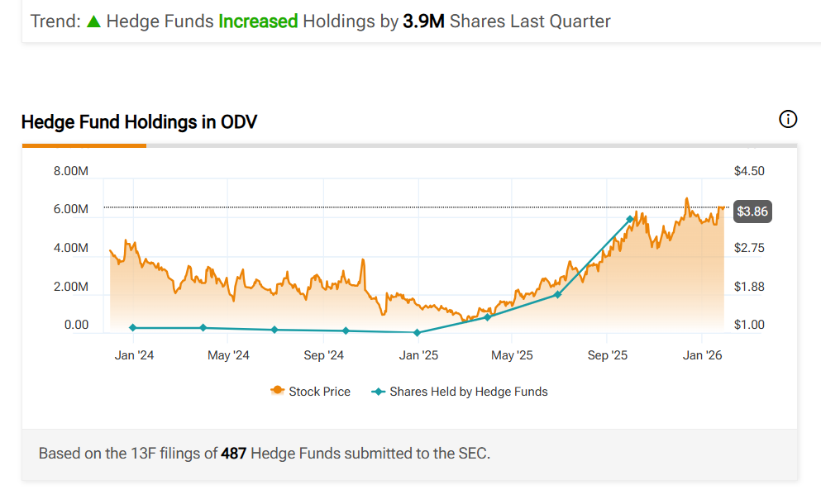Click the teal diamond legend marker
The height and width of the screenshot is (504, 821).
pyautogui.click(x=379, y=392)
